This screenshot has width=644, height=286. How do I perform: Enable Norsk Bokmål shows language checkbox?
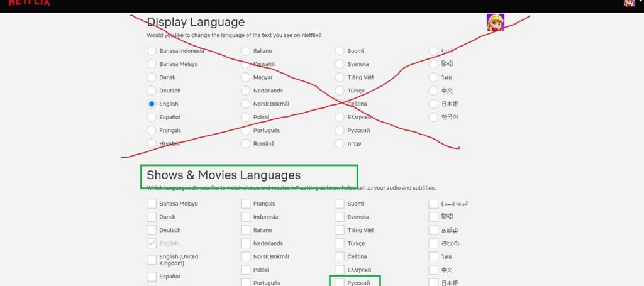[x=246, y=256]
